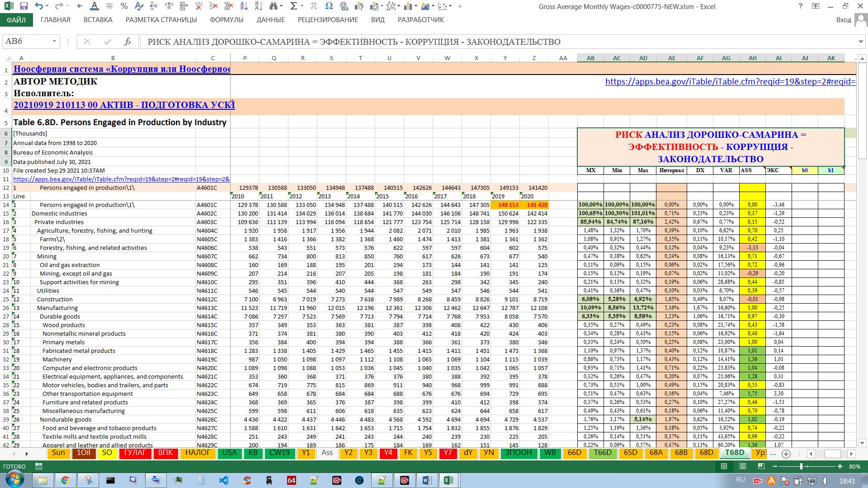Open Find with the binoculars icon
This screenshot has height=488, width=868.
click(x=273, y=6)
